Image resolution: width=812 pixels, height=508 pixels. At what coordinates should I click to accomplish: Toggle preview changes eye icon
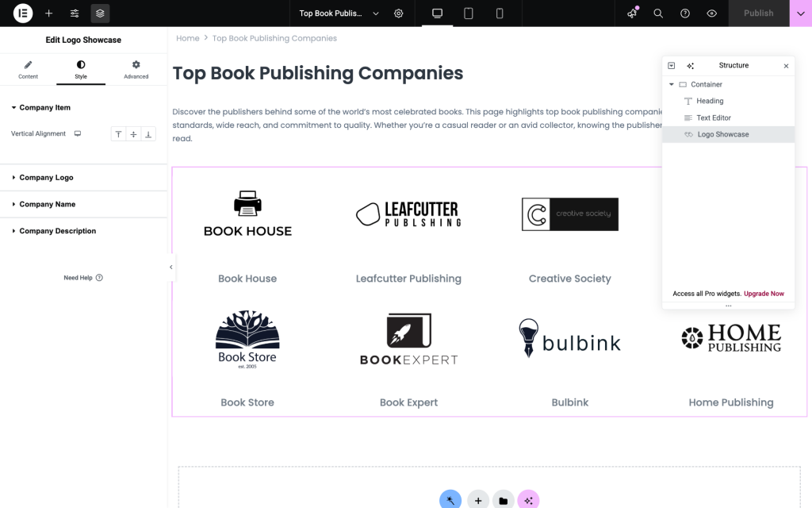point(711,13)
